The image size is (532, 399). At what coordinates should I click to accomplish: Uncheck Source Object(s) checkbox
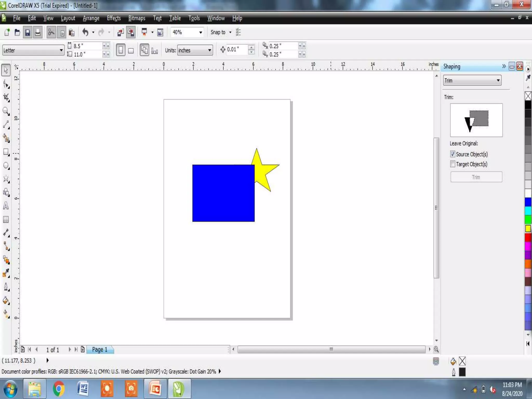pos(453,154)
